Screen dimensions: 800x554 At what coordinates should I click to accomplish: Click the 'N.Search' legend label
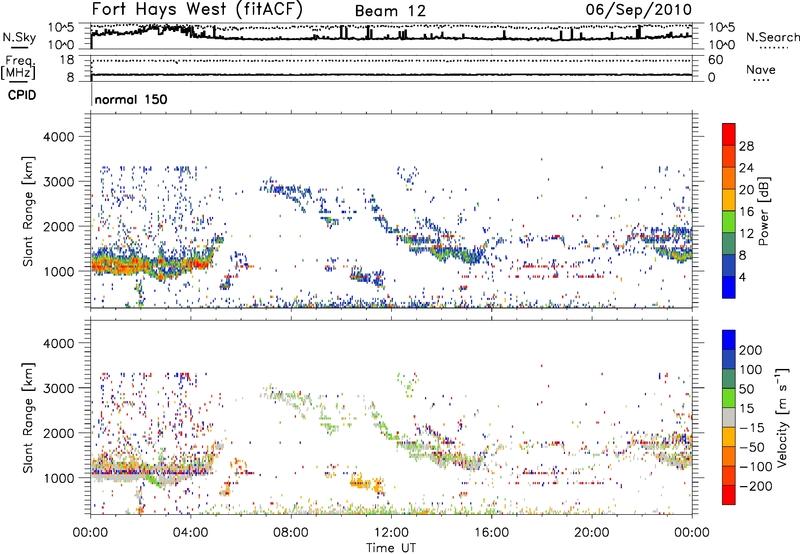coord(772,37)
